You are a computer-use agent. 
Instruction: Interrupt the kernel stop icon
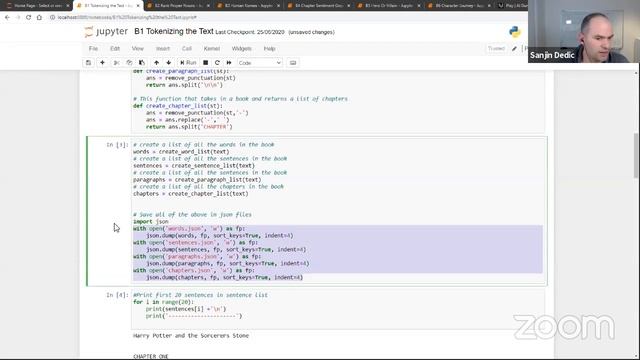click(206, 63)
